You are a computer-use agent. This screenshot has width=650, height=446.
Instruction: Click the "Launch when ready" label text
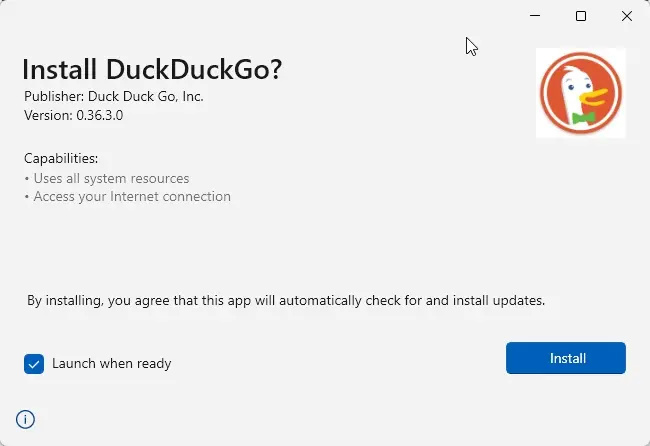112,364
